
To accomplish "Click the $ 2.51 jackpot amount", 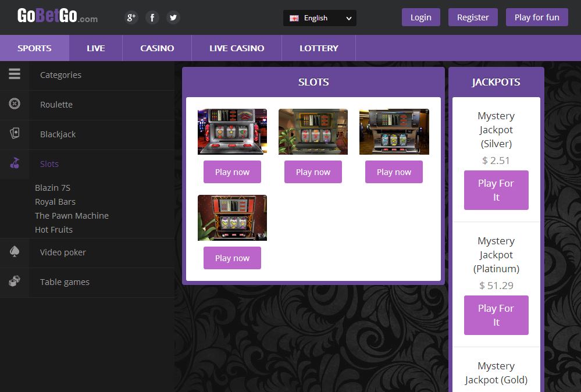I will (x=496, y=161).
